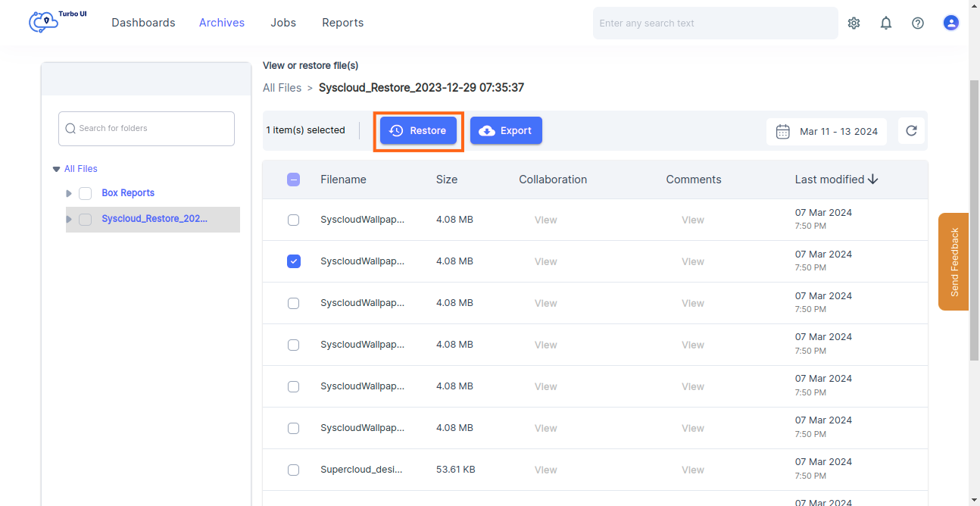The height and width of the screenshot is (506, 980).
Task: Expand the Box Reports folder
Action: pyautogui.click(x=69, y=193)
